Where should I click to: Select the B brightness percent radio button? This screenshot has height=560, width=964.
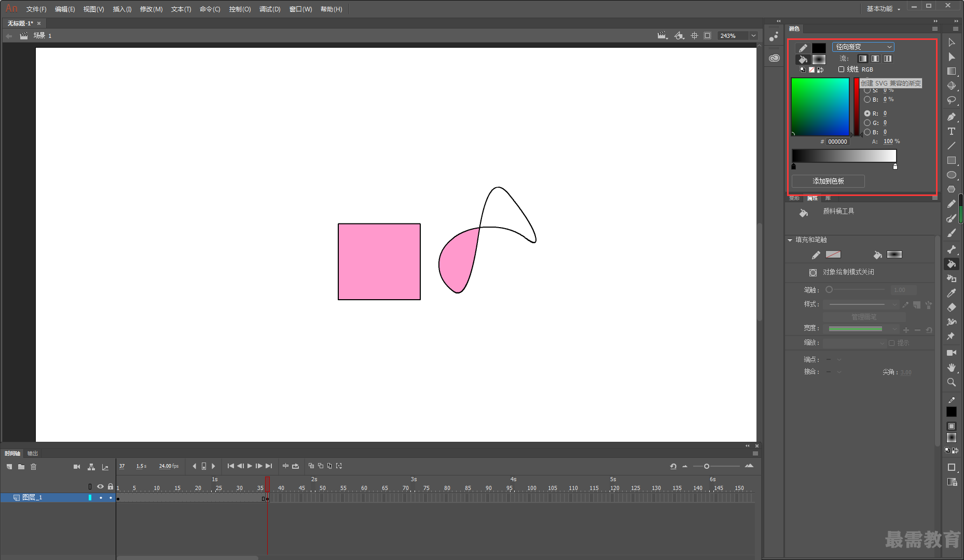click(867, 99)
